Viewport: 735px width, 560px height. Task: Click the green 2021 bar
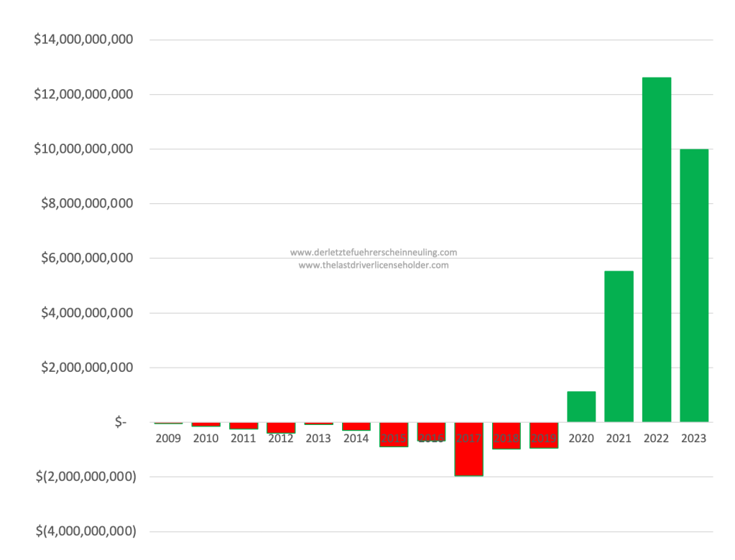click(x=619, y=346)
